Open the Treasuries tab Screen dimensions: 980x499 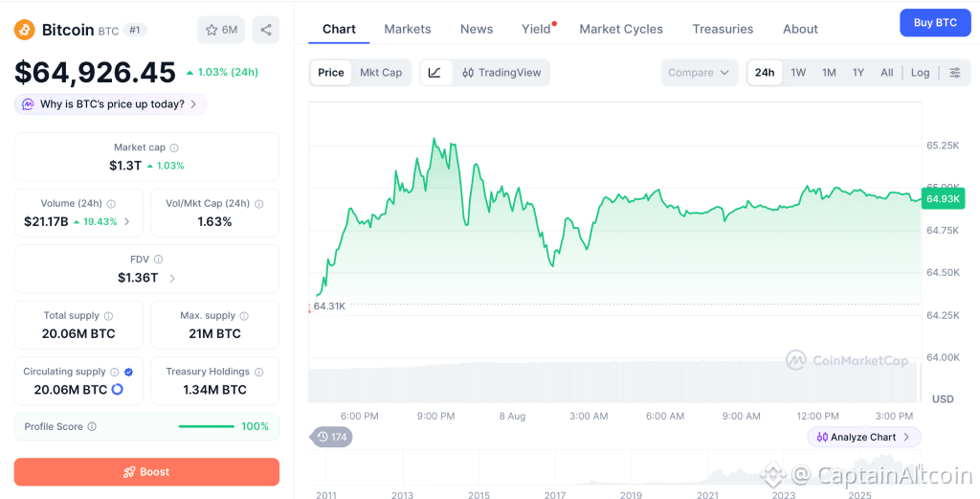point(723,29)
